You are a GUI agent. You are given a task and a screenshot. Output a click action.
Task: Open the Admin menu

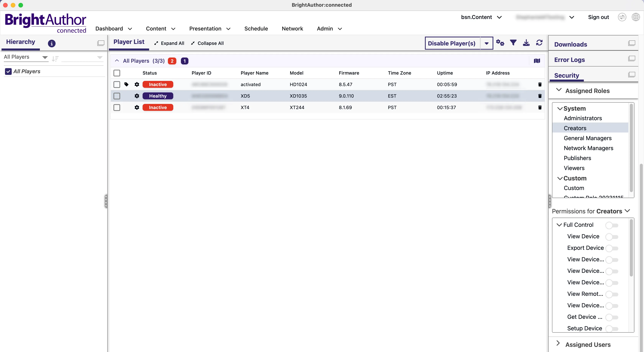click(329, 29)
